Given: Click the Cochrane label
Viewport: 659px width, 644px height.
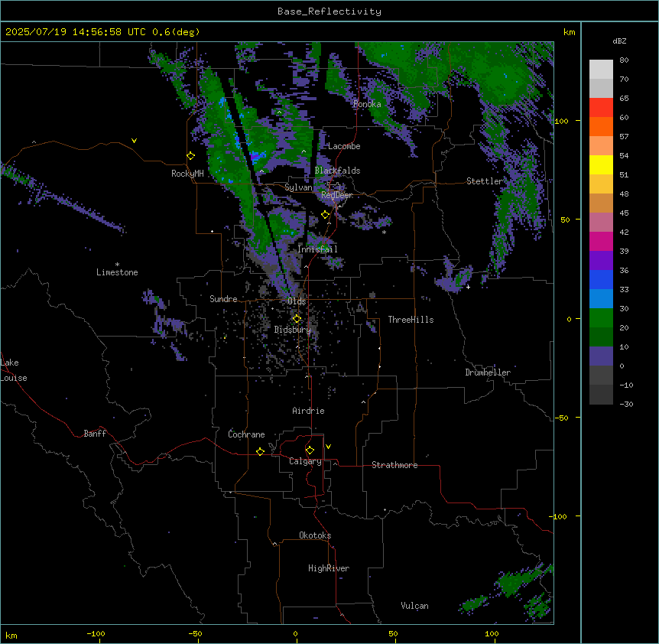Looking at the screenshot, I should point(246,434).
